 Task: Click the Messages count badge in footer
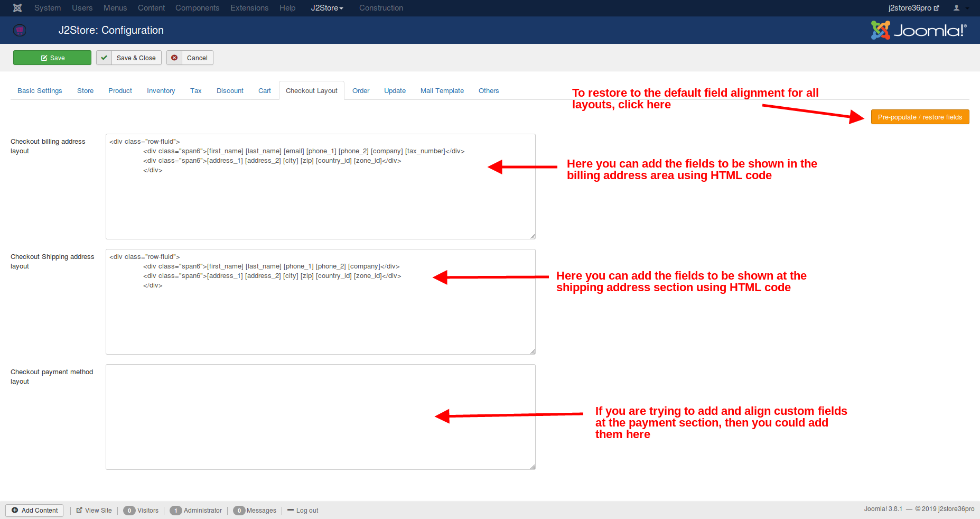coord(239,511)
